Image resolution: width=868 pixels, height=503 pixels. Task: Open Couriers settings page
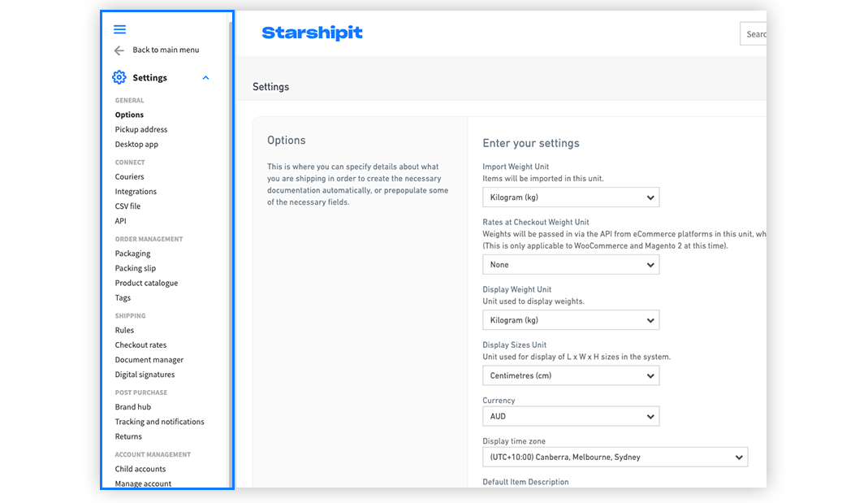[130, 176]
